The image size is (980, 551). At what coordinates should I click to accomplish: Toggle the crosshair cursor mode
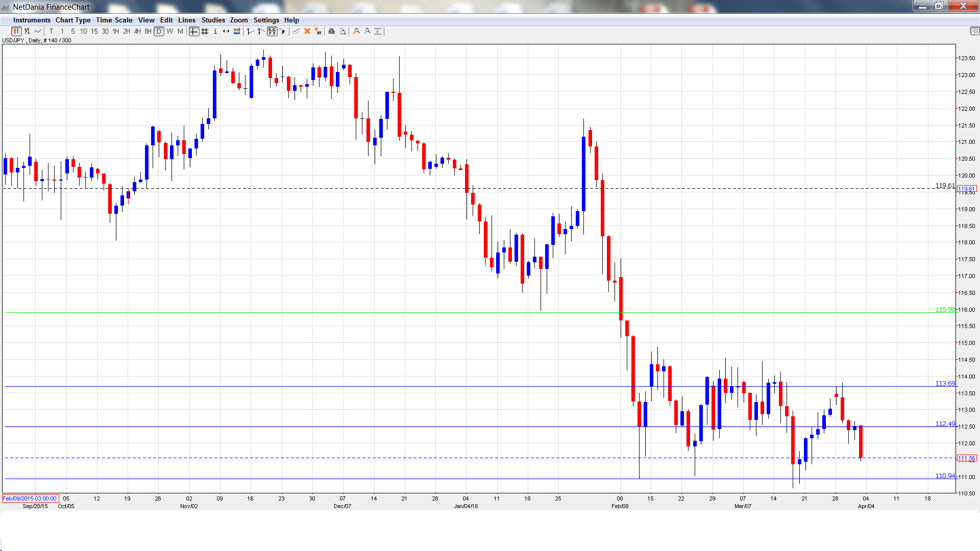pyautogui.click(x=194, y=31)
